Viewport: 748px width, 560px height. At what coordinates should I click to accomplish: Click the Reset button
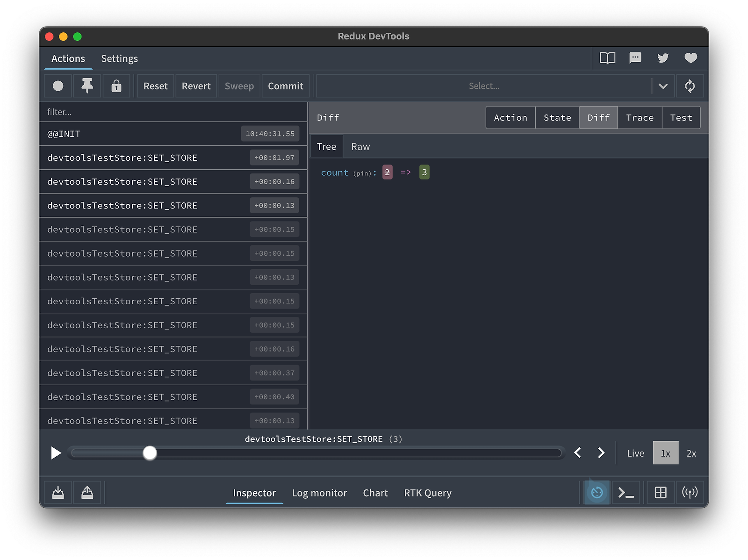coord(155,86)
